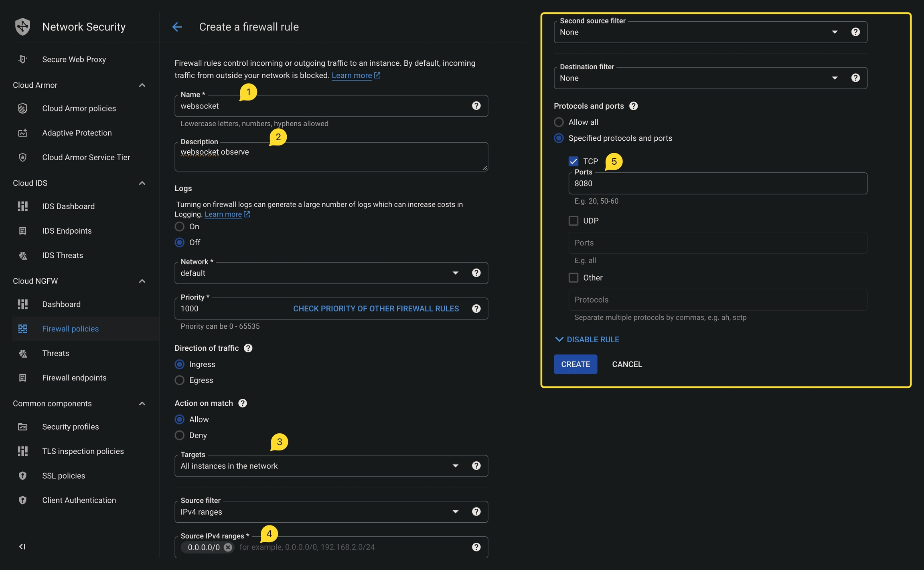This screenshot has height=570, width=924.
Task: Click the help icon beside Action on match
Action: (x=242, y=403)
